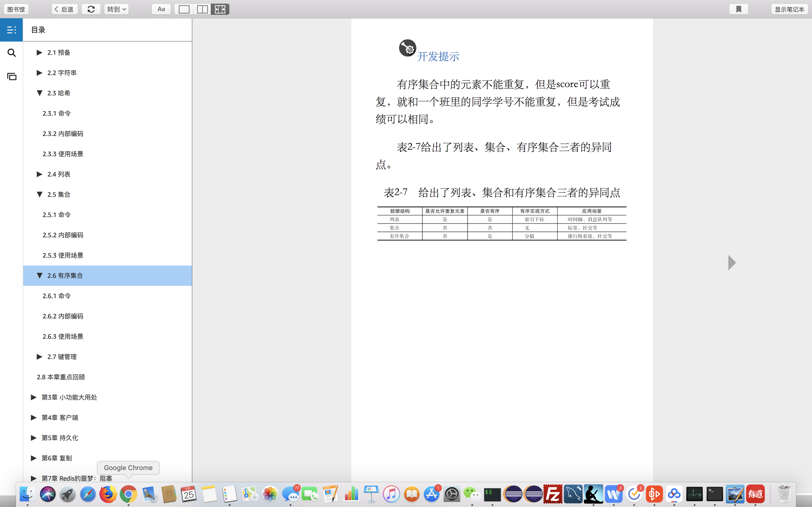Jump to 2.6.2 内部编码 entry
This screenshot has width=812, height=507.
(x=63, y=316)
